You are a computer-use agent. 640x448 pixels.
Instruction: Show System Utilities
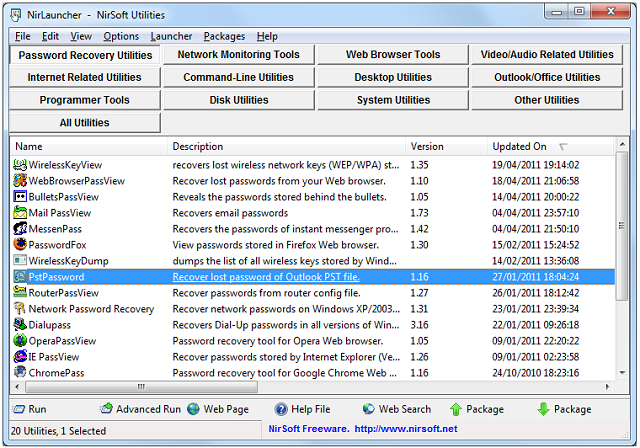(393, 100)
